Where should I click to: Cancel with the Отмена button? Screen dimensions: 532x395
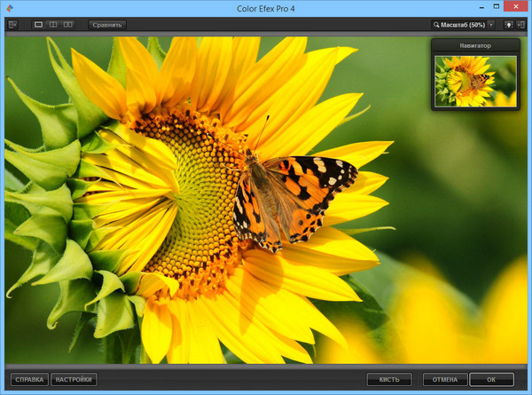[445, 379]
